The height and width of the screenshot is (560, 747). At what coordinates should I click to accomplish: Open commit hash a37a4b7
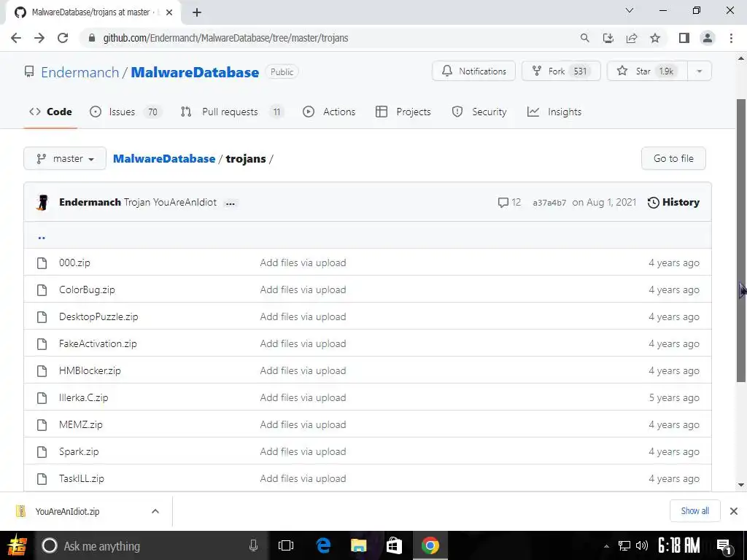point(549,203)
